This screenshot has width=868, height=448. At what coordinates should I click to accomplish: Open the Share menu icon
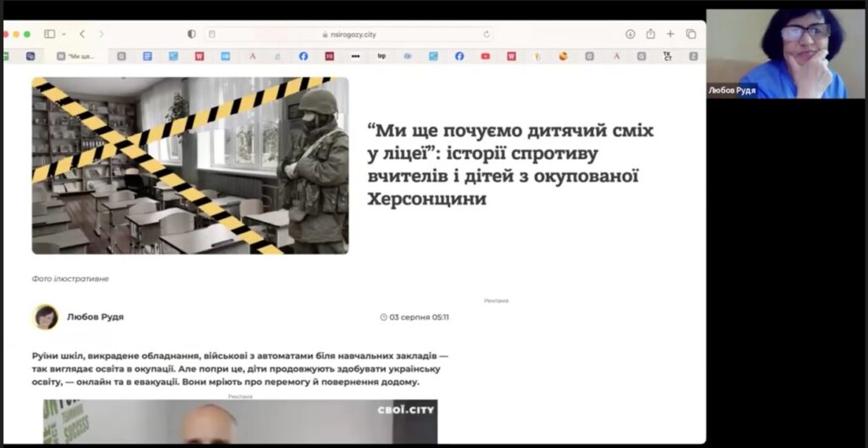pos(650,34)
